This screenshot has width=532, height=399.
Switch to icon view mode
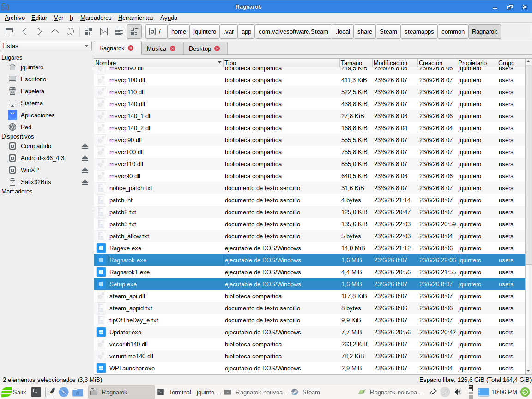[89, 31]
